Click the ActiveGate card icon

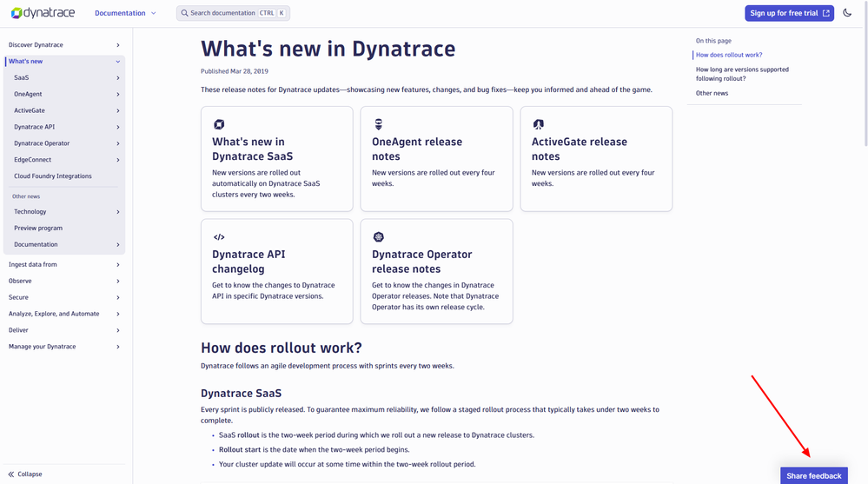(538, 124)
